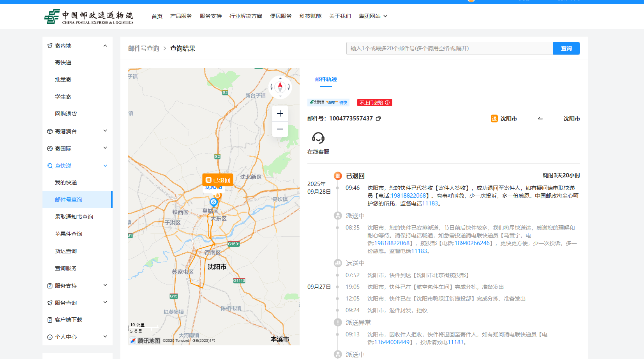The height and width of the screenshot is (359, 644).
Task: Go to 邮件号查询 breadcrumb link
Action: (144, 48)
